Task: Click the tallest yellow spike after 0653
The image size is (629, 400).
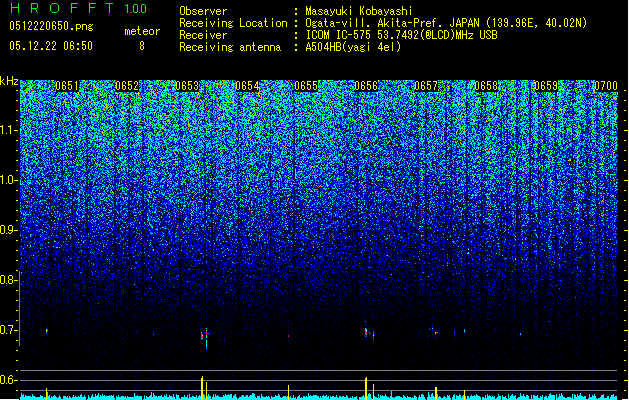Action: coord(202,388)
